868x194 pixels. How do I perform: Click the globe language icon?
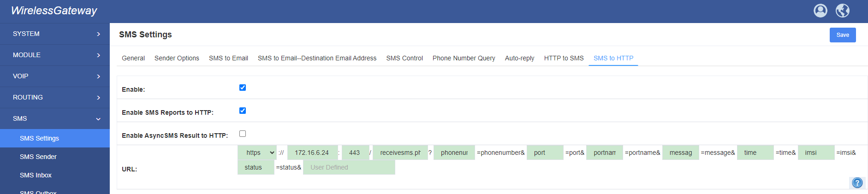pyautogui.click(x=843, y=11)
